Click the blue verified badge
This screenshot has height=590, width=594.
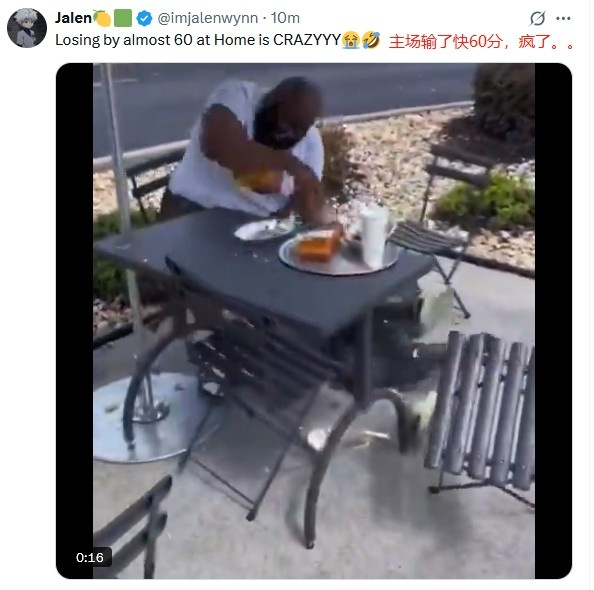click(144, 18)
